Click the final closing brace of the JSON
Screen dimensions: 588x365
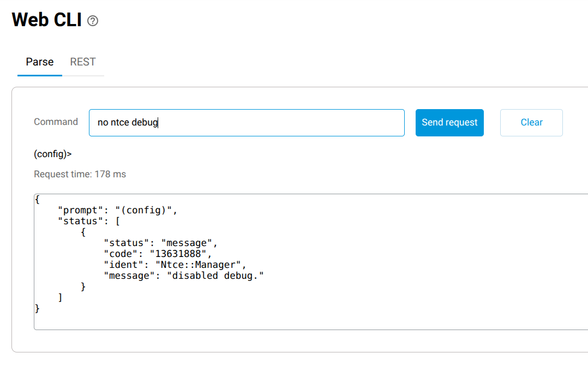coord(37,309)
